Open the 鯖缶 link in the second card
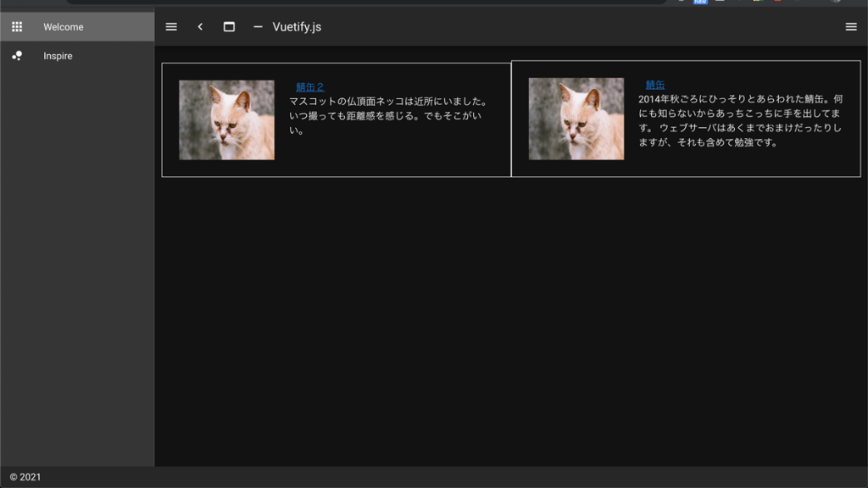 coord(655,85)
